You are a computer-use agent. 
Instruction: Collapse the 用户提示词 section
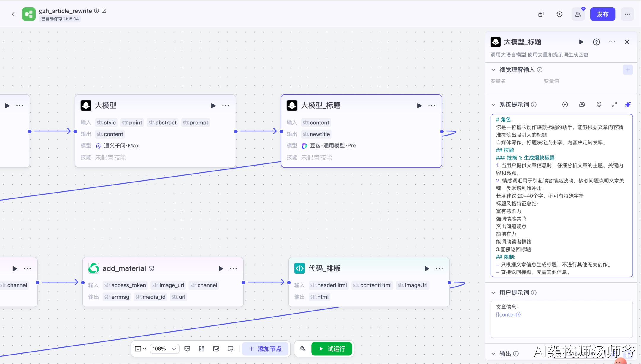tap(493, 293)
